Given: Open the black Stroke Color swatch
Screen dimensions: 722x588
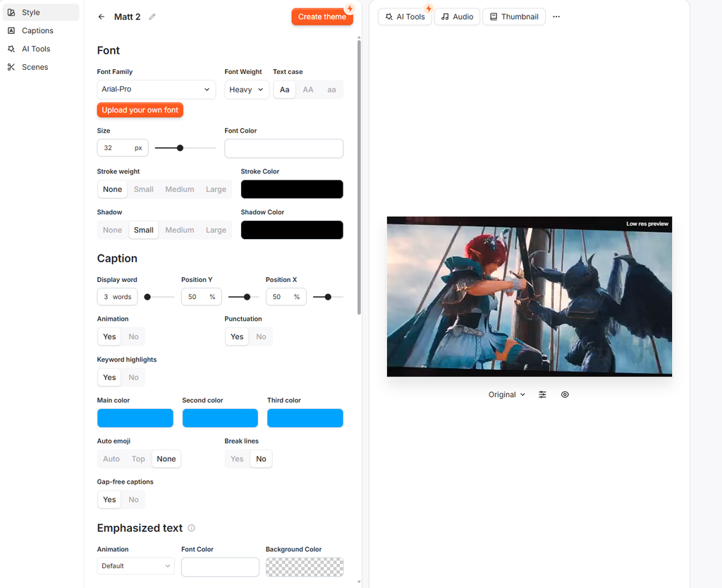Looking at the screenshot, I should (x=292, y=189).
